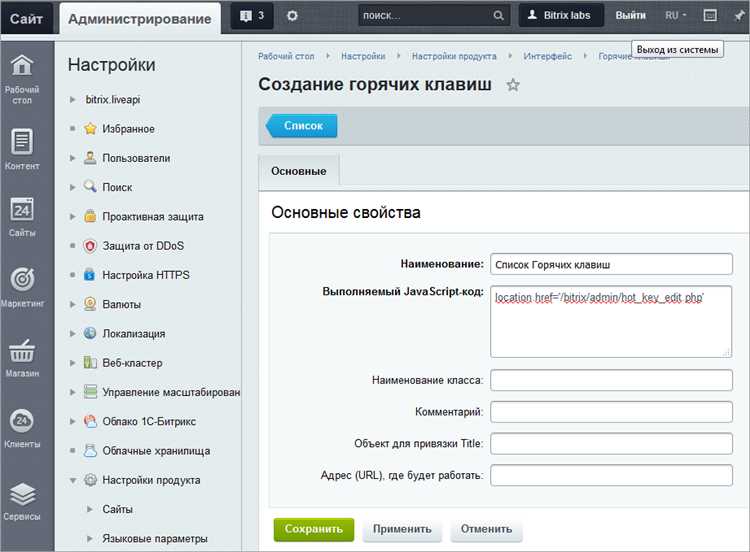Open the Контент section icon
Image resolution: width=750 pixels, height=552 pixels.
[22, 142]
